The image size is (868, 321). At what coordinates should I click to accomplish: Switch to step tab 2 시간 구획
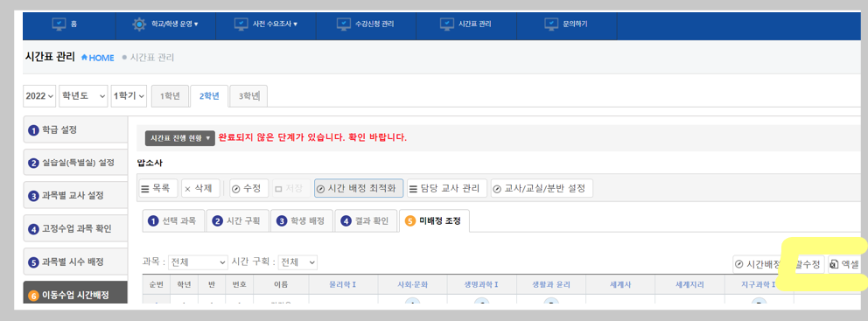(238, 220)
